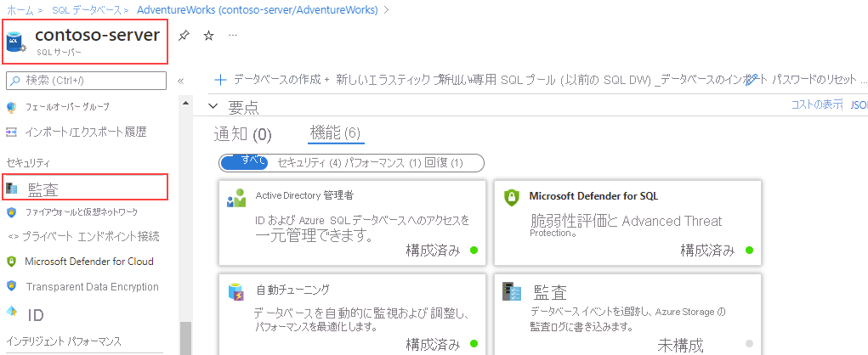Click the Microsoft Defender for Cloud shield icon

coord(12,262)
